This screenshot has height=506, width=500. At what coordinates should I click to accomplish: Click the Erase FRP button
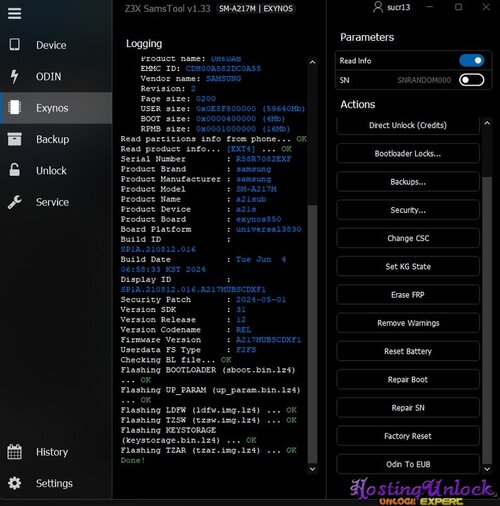pyautogui.click(x=408, y=295)
